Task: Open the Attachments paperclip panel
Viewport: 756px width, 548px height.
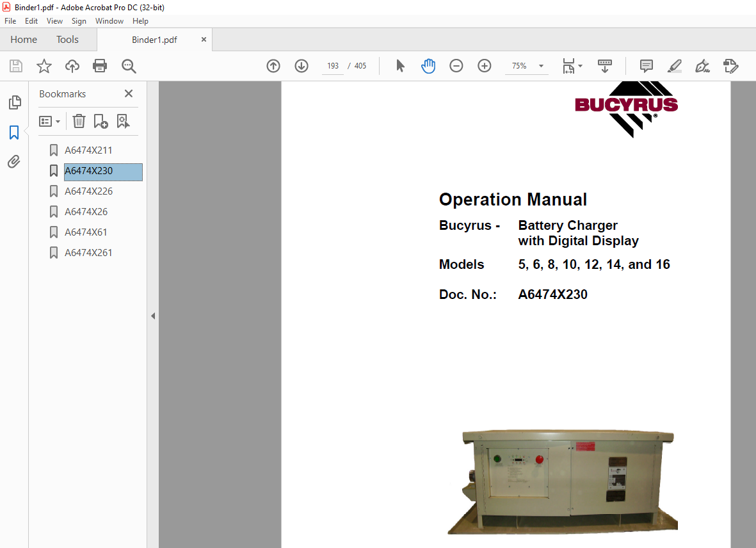Action: click(x=14, y=161)
